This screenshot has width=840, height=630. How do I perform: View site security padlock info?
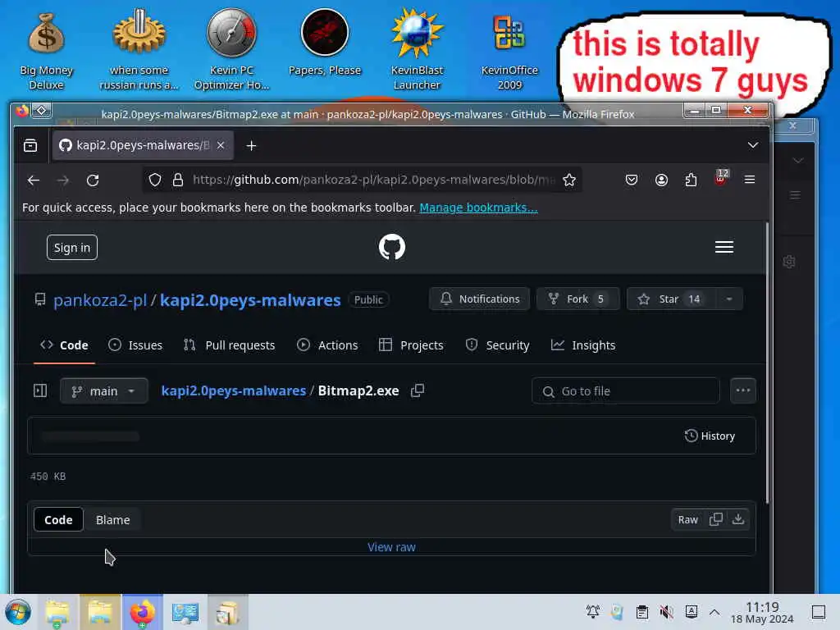pyautogui.click(x=178, y=180)
